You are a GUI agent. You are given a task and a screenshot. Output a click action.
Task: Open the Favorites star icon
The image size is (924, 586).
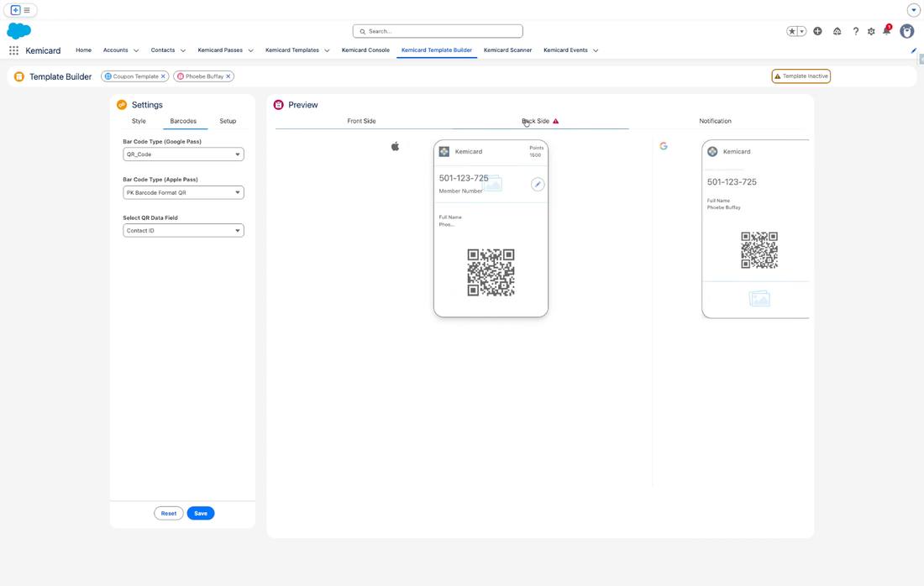coord(792,31)
